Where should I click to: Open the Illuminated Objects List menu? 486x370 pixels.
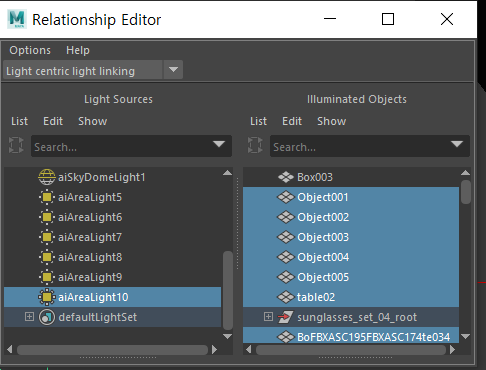(258, 121)
